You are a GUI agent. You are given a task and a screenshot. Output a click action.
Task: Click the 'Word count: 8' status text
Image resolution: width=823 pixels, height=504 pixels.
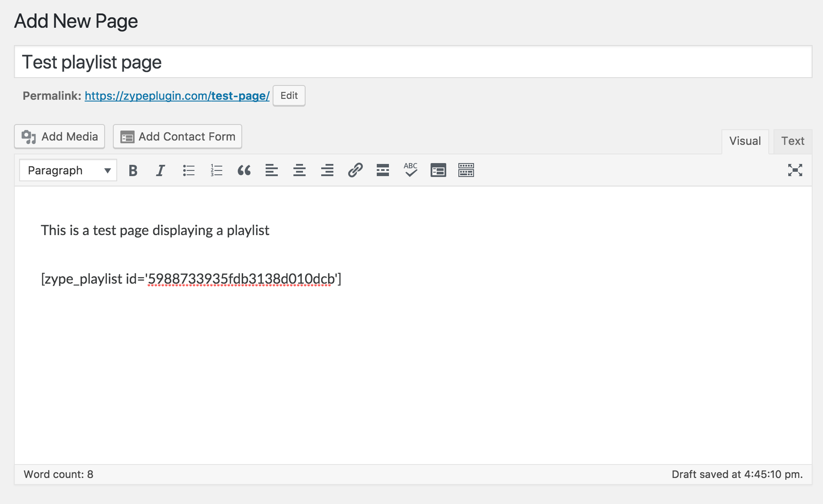coord(59,475)
